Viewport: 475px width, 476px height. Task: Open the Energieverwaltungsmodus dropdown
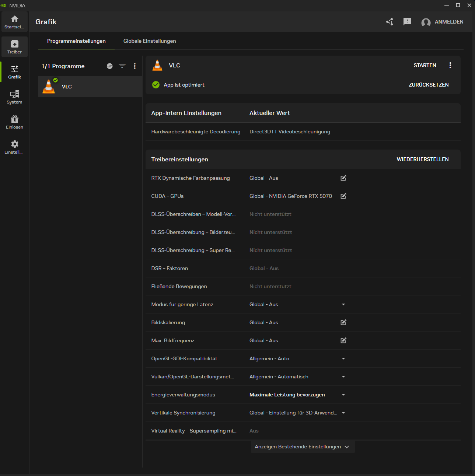pyautogui.click(x=343, y=395)
